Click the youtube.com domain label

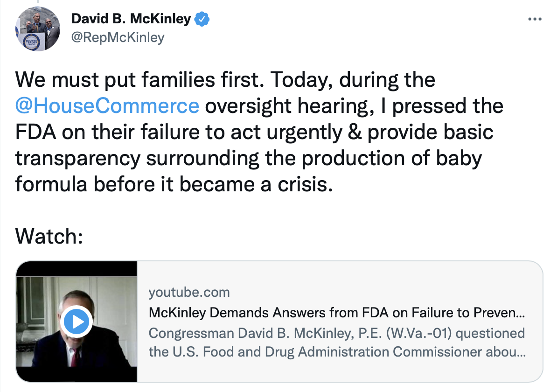pos(189,293)
